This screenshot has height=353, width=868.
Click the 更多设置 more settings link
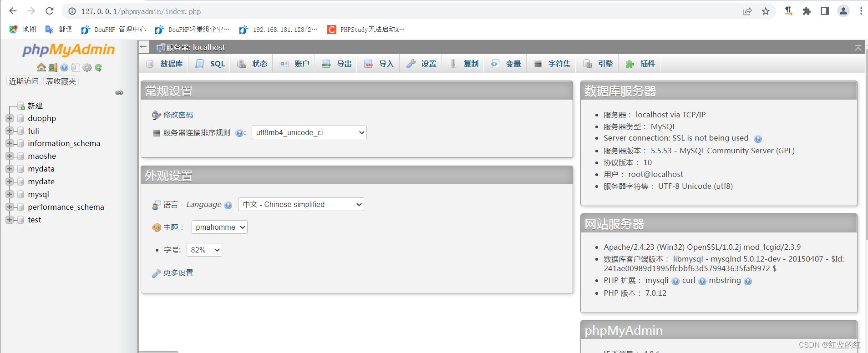(178, 272)
